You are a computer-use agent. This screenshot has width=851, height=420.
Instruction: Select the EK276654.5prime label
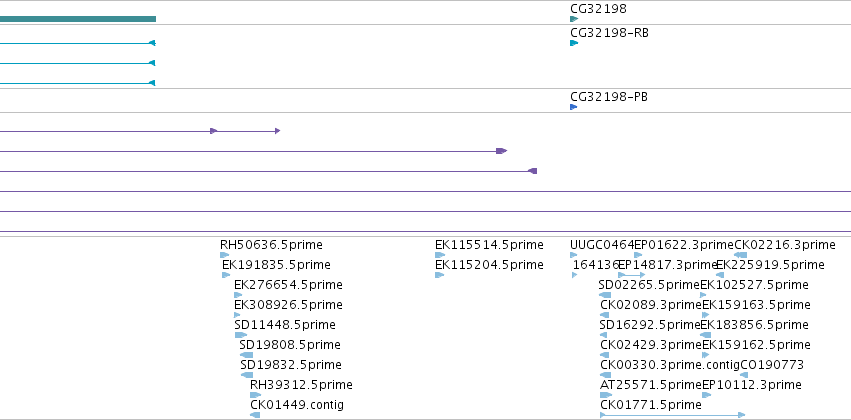pos(288,285)
